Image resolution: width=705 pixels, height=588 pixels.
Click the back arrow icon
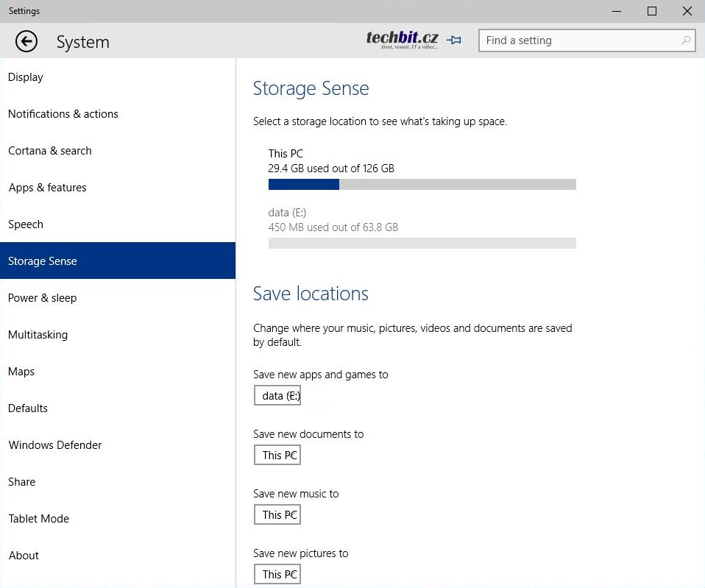point(26,42)
